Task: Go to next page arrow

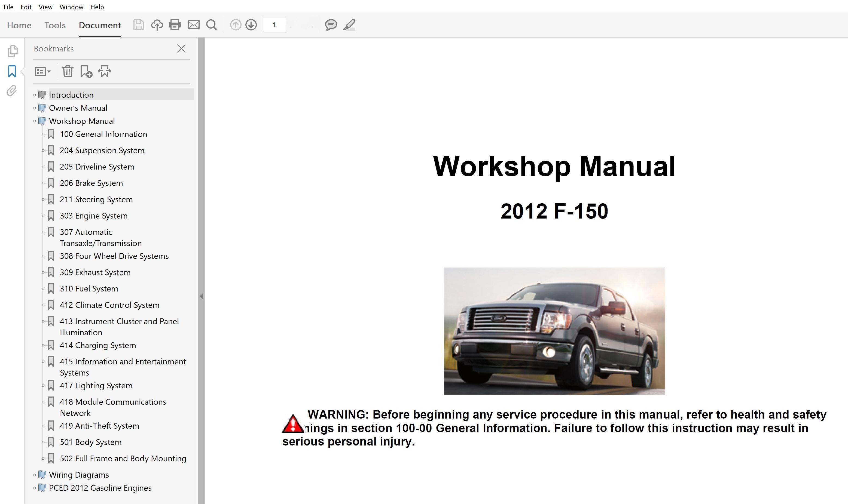Action: coord(251,25)
